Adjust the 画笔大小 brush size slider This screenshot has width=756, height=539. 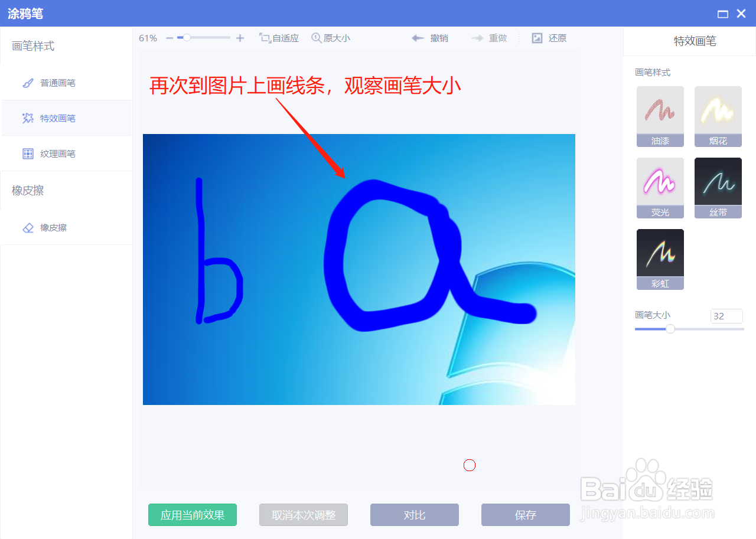pyautogui.click(x=670, y=329)
